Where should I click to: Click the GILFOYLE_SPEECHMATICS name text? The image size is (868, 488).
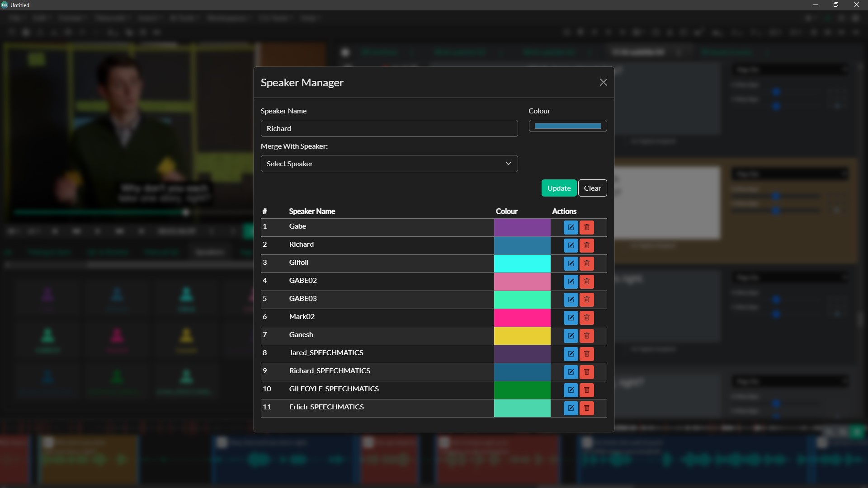pos(334,389)
